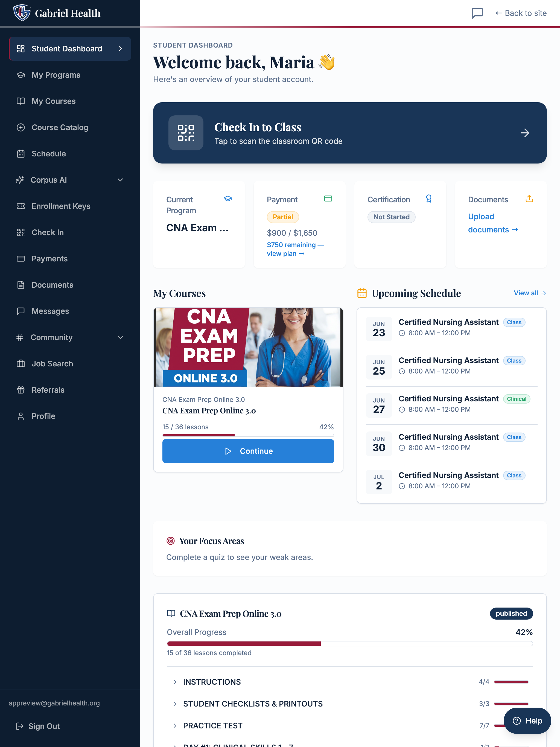Click the Partial payment status badge
This screenshot has width=560, height=747.
(x=283, y=217)
